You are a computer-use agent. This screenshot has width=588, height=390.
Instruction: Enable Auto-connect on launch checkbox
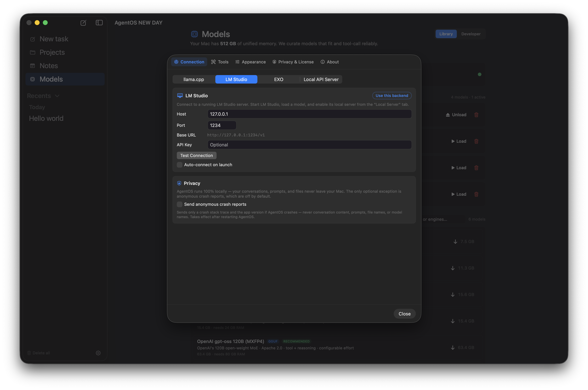click(179, 165)
